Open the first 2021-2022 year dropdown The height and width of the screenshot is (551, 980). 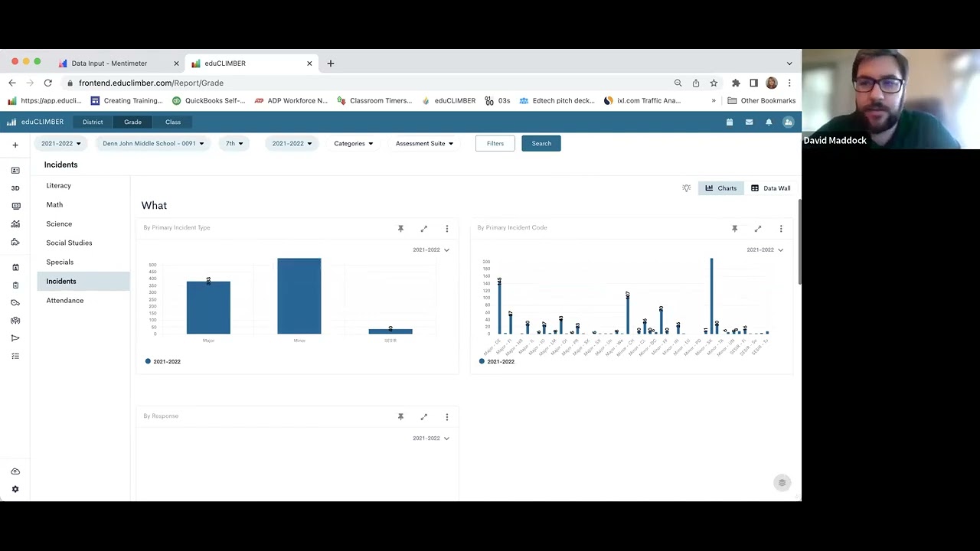[x=60, y=143]
